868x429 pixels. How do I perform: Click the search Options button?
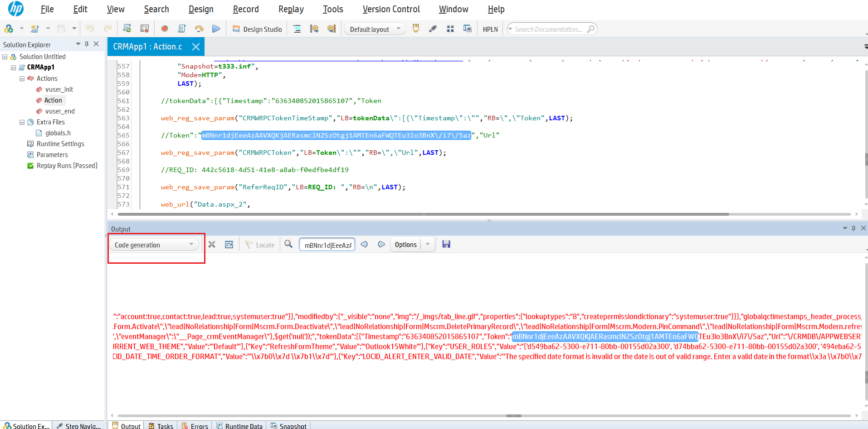(405, 245)
